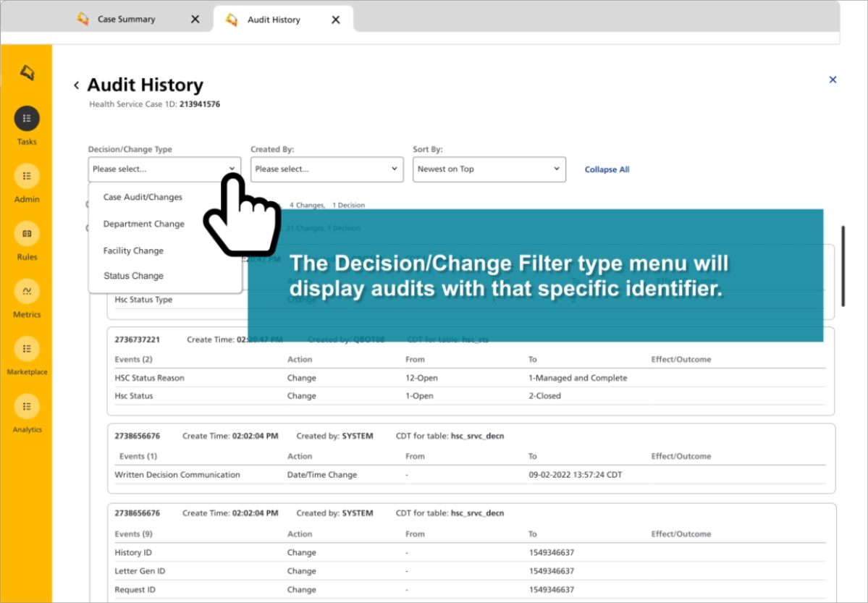The width and height of the screenshot is (868, 603).
Task: Pick Facility Change in the filter menu
Action: (133, 250)
